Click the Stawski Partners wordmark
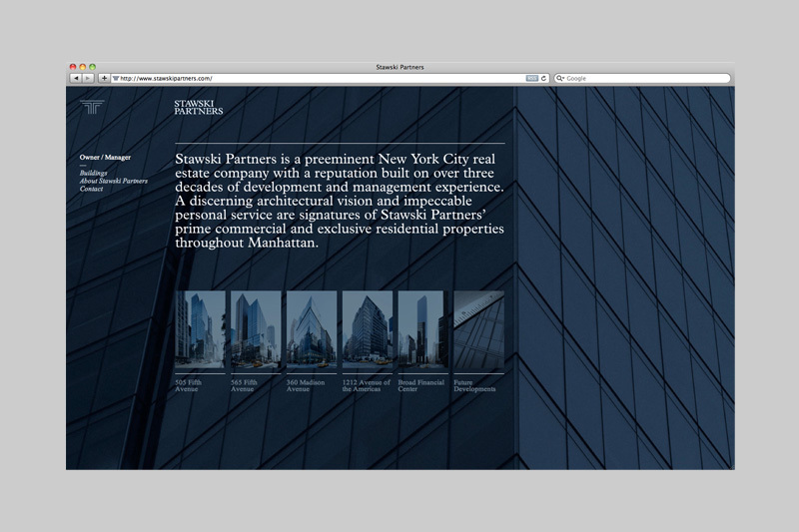The image size is (799, 532). 198,108
